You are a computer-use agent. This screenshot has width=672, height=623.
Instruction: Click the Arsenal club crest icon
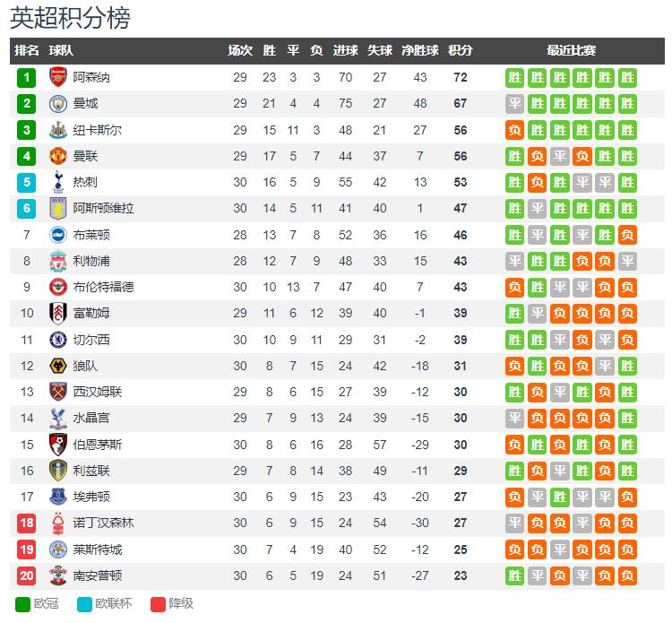click(58, 77)
